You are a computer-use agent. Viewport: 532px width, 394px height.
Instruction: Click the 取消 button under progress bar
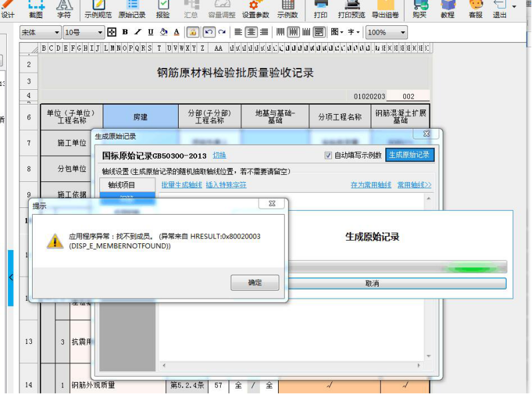tap(372, 283)
